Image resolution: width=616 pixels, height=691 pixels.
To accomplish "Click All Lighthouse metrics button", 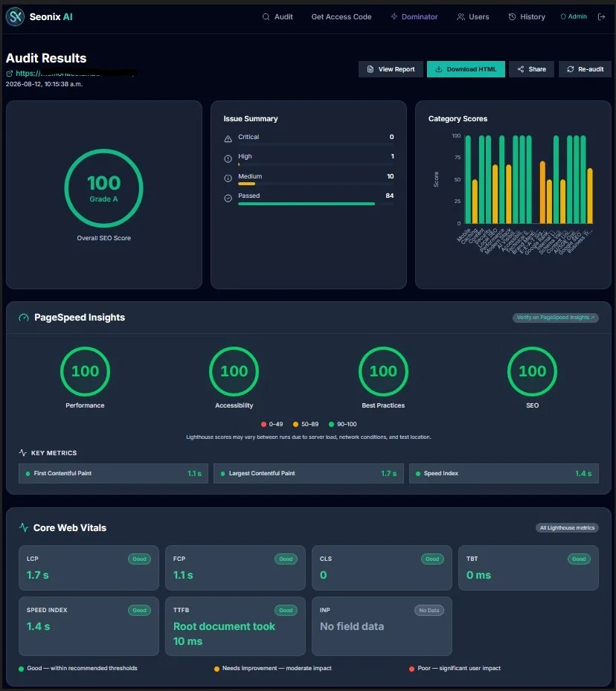I will [567, 528].
